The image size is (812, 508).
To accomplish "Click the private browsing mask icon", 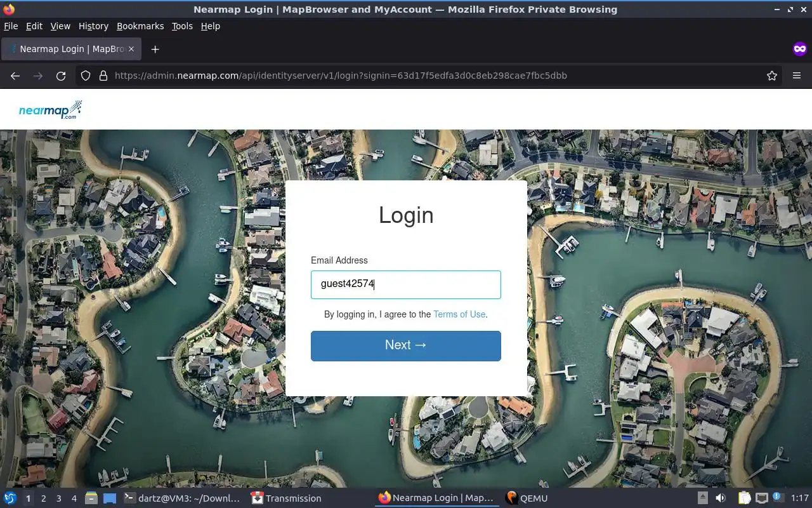I will click(x=799, y=49).
